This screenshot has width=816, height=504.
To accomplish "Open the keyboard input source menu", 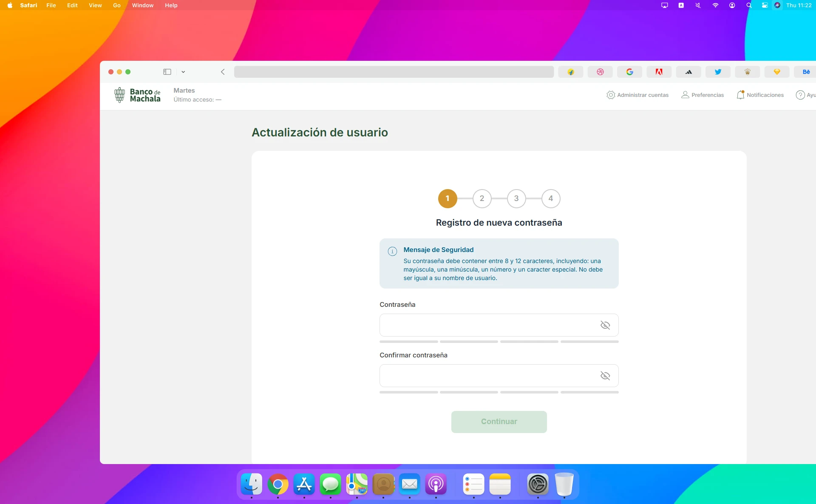I will pos(681,5).
